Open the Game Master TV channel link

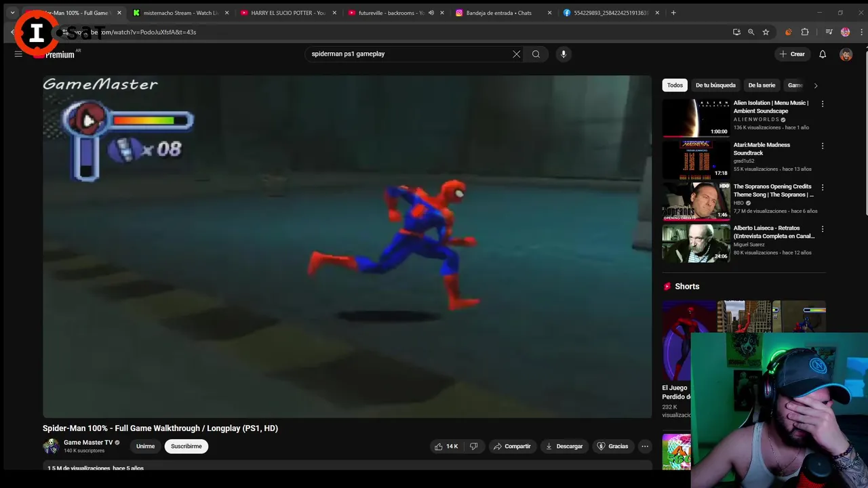(x=88, y=443)
